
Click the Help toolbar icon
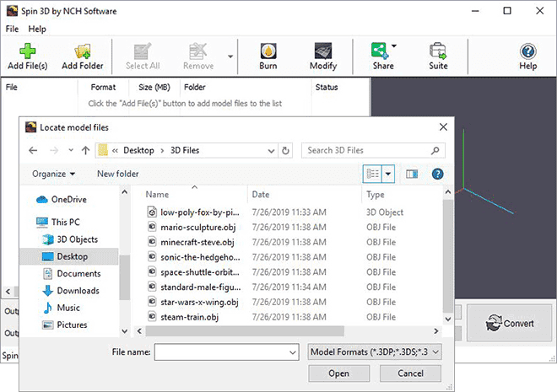click(527, 56)
